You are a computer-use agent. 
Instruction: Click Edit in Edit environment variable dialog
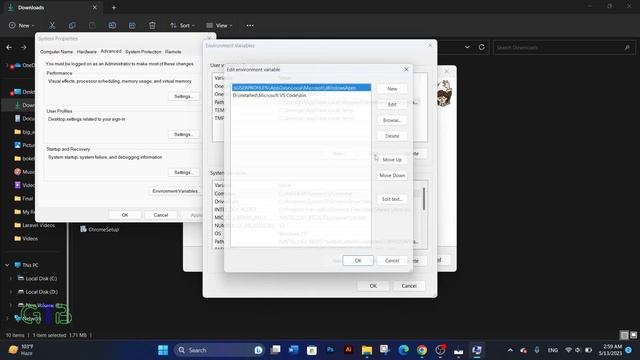(x=392, y=104)
